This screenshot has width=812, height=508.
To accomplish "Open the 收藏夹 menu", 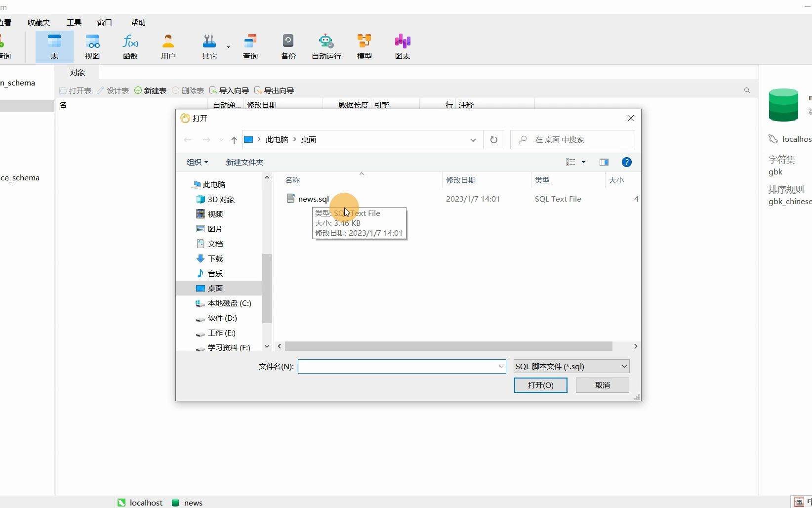I will coord(39,22).
